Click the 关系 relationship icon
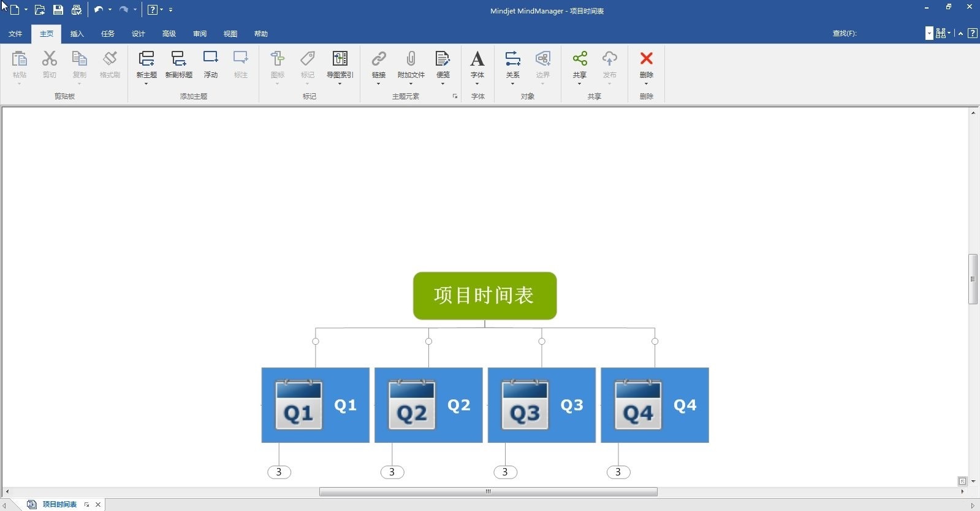 (x=513, y=59)
